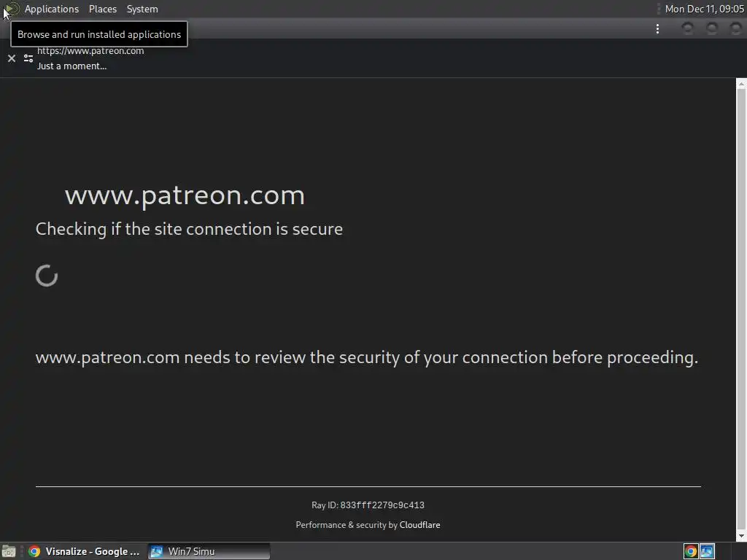The image size is (747, 560).
Task: Click the scrollbar down arrow
Action: 741,536
